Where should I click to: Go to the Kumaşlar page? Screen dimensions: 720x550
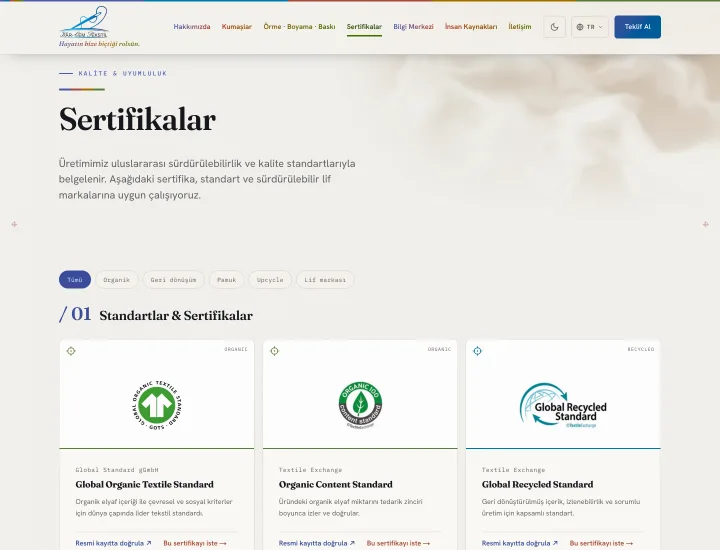point(236,27)
